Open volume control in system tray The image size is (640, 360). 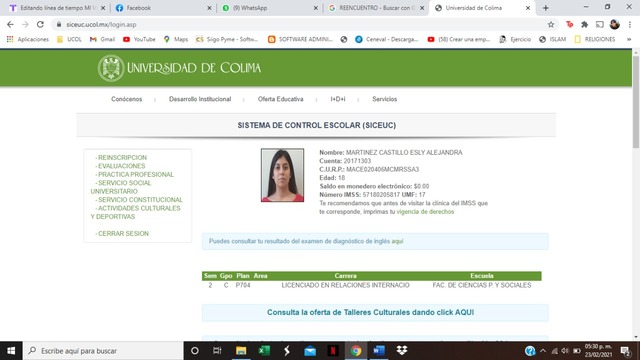(565, 351)
